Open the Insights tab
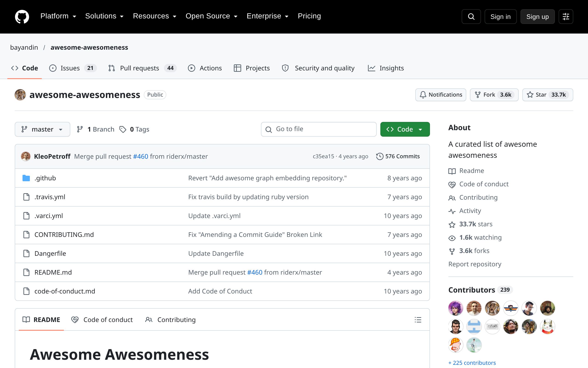 click(386, 68)
